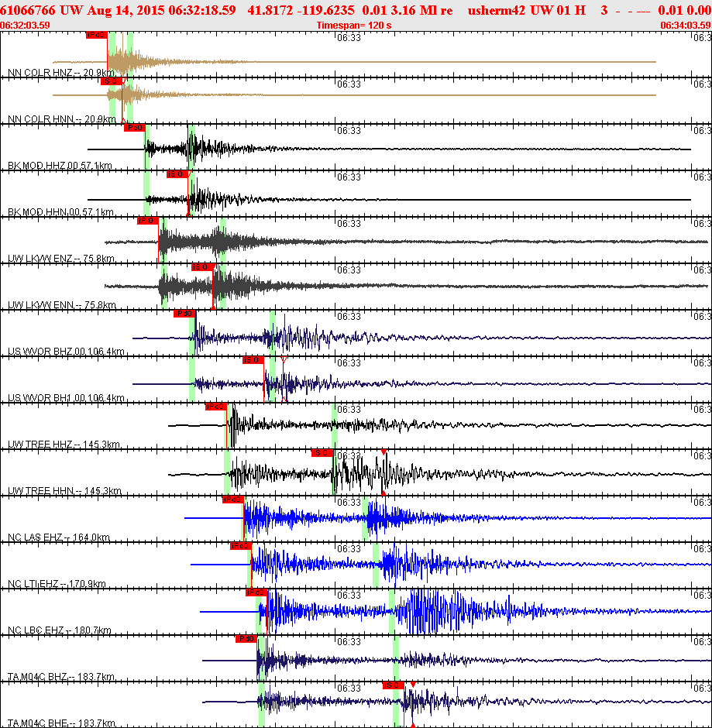Click station label BK MOD HHN 00 57.1km

[61, 211]
